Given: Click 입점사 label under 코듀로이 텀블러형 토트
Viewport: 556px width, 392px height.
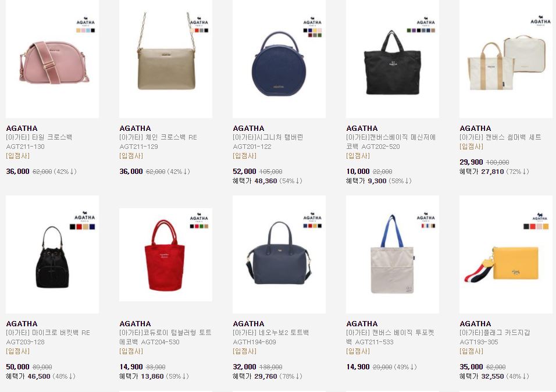Looking at the screenshot, I should (131, 351).
